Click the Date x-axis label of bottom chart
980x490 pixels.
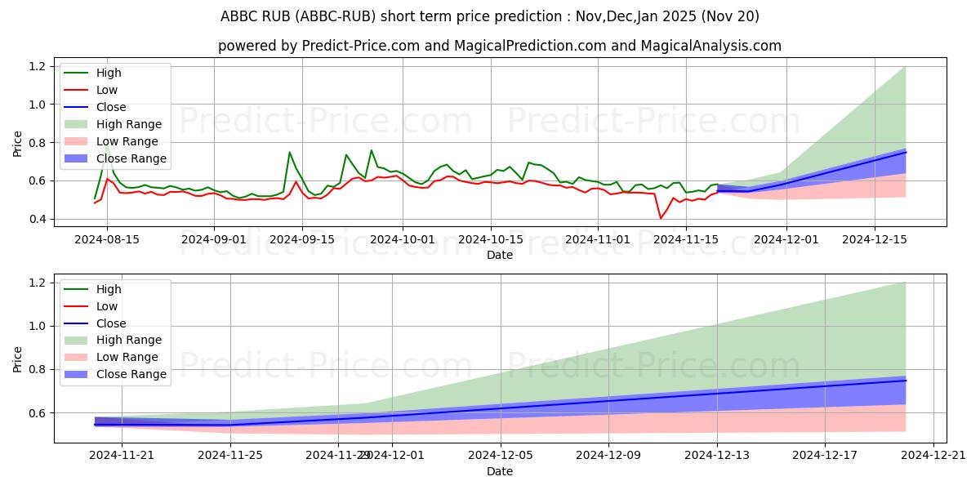coord(500,472)
